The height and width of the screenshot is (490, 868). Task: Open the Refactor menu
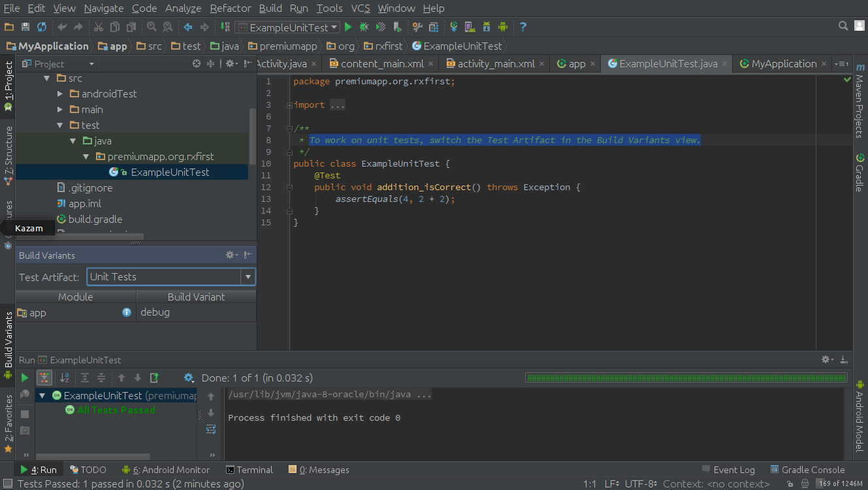(231, 8)
